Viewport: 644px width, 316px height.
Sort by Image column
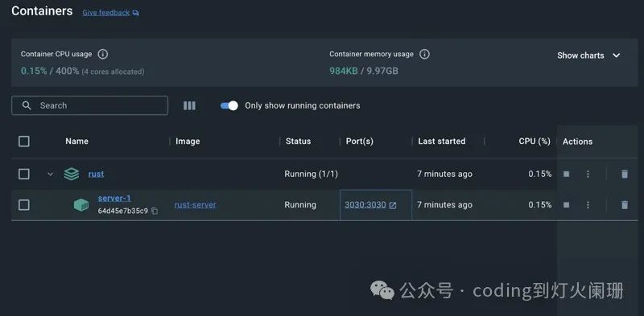point(188,142)
